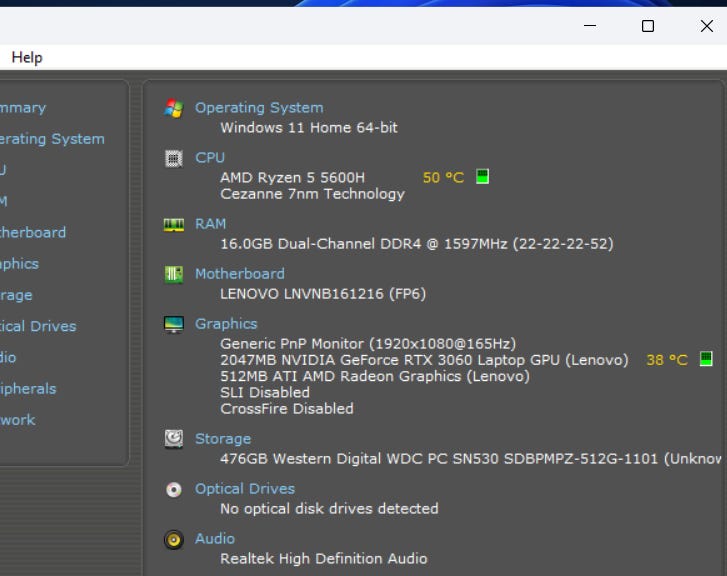Viewport: 727px width, 576px height.
Task: Click the AMD Ryzen 5 5600H text
Action: 292,178
